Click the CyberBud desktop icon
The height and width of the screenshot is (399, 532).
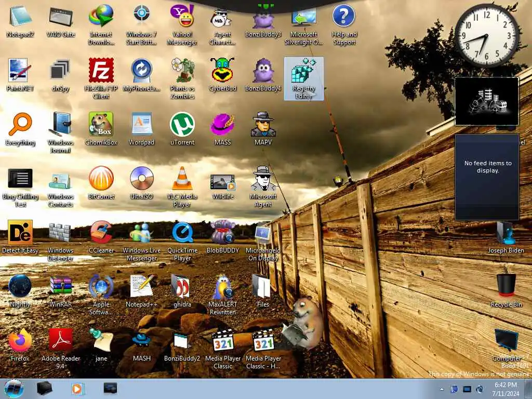tap(222, 75)
